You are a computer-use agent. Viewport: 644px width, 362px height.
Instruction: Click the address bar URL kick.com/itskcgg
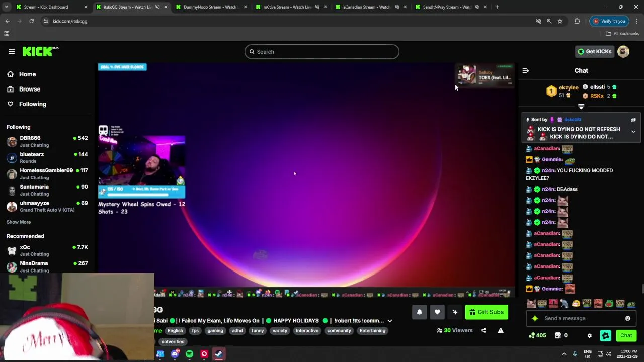pyautogui.click(x=70, y=21)
